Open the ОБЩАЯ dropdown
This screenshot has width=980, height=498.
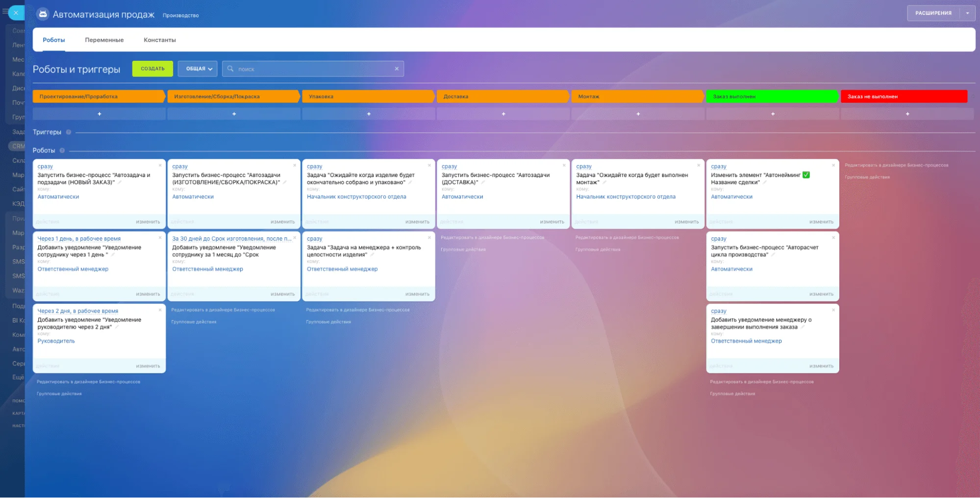pos(198,69)
